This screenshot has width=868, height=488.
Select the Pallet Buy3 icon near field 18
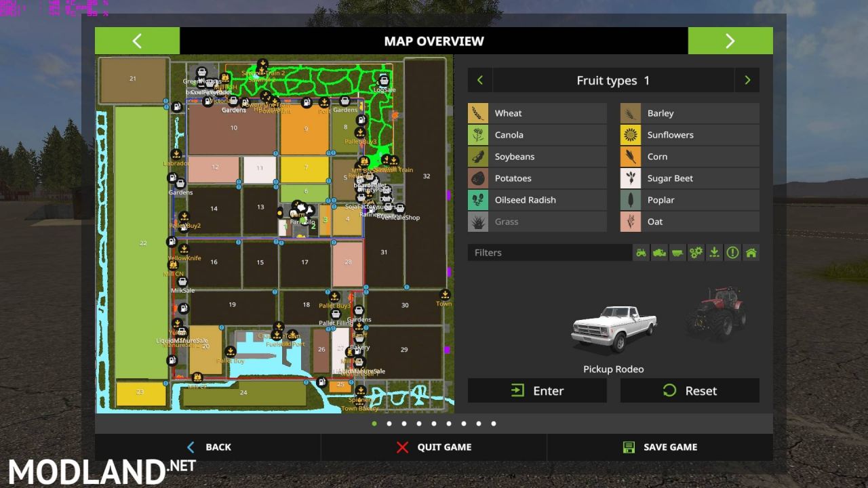[x=334, y=297]
